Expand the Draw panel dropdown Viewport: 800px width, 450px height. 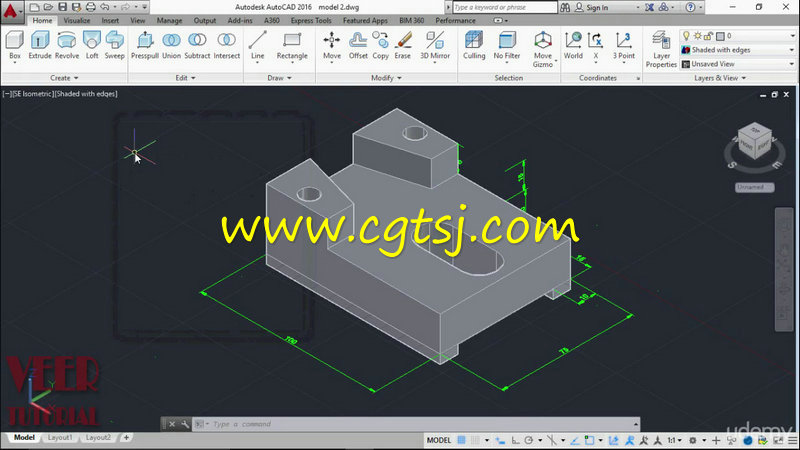click(280, 78)
